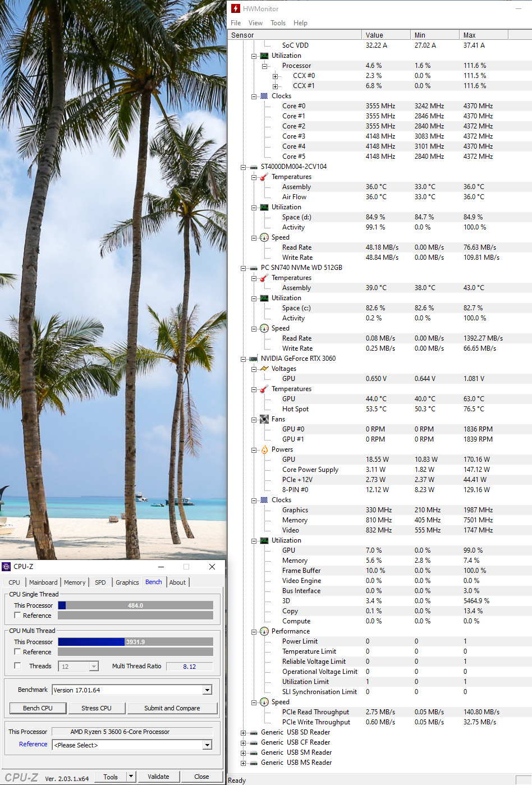Click the RTX 3060 Fans icon
The height and width of the screenshot is (785, 532).
pos(264,419)
